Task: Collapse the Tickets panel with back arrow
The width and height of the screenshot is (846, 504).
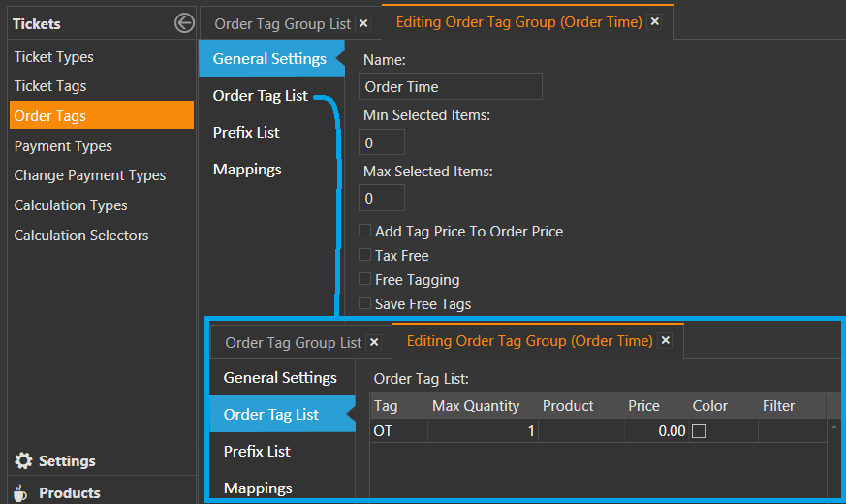Action: (183, 23)
